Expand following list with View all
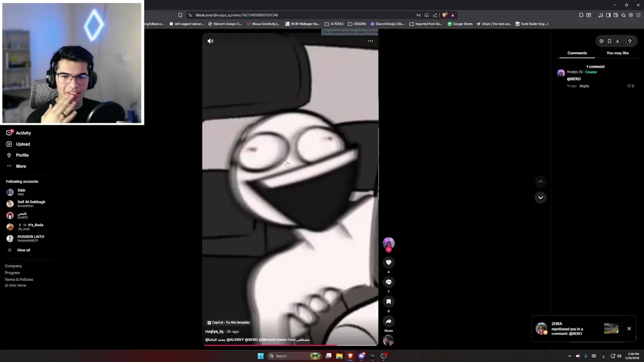The image size is (644, 362). tap(19, 250)
